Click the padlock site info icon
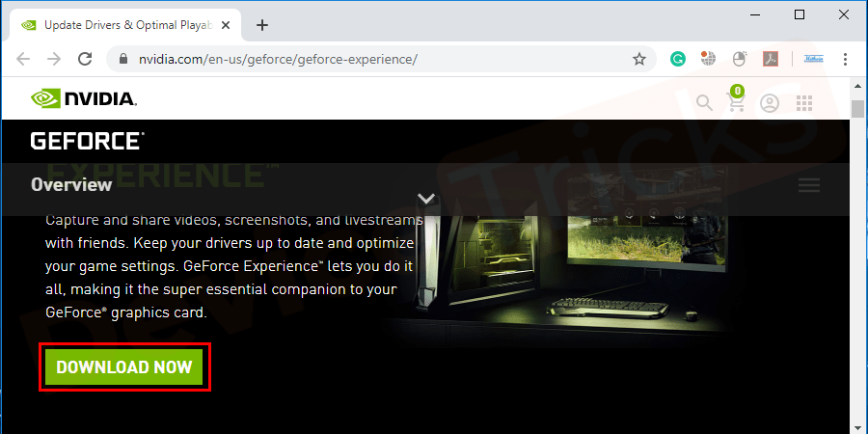 tap(123, 59)
